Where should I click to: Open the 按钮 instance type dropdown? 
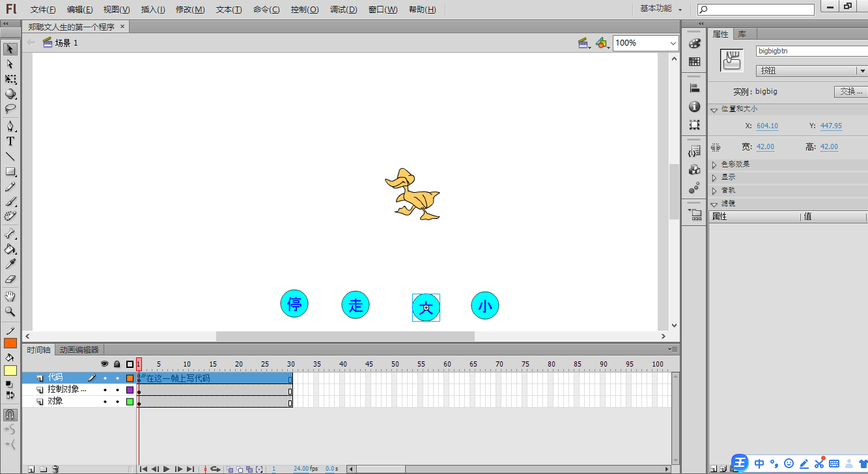[x=811, y=70]
